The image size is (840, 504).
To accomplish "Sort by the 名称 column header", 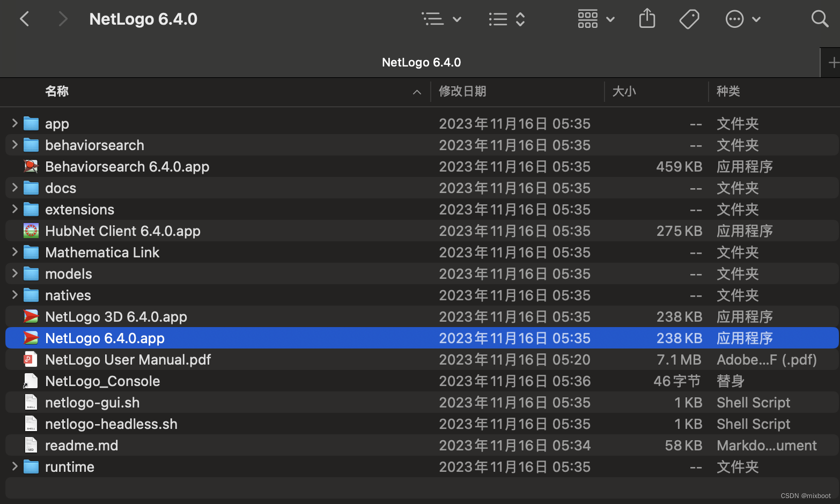I will pyautogui.click(x=57, y=91).
